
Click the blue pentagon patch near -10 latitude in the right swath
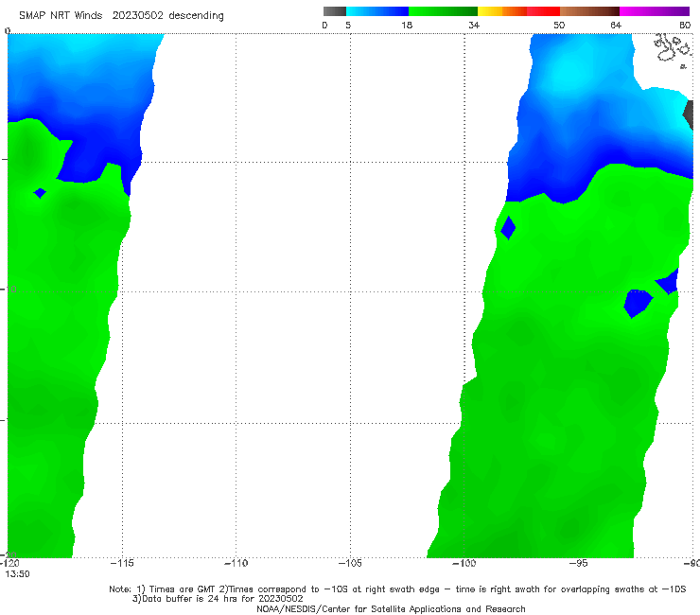point(638,304)
